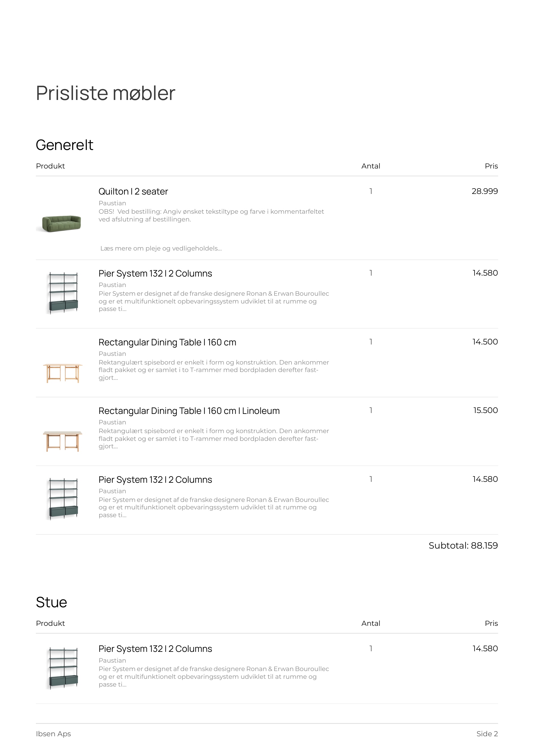The width and height of the screenshot is (534, 756).
Task: Select the 14.500 price of the dining table
Action: [485, 342]
